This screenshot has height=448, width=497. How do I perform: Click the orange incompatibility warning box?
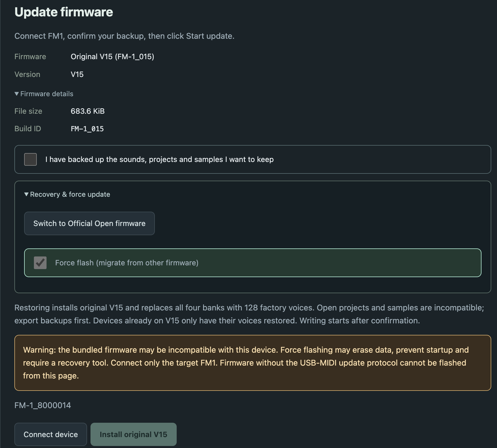click(253, 363)
